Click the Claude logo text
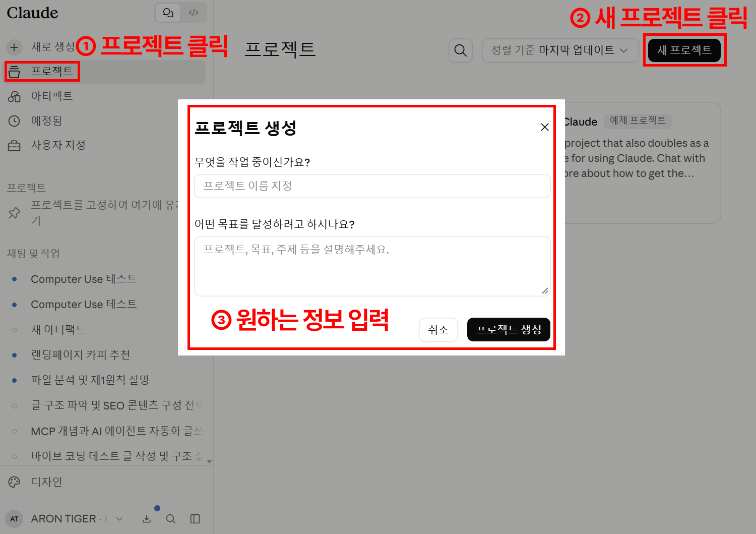This screenshot has height=534, width=756. [x=33, y=13]
